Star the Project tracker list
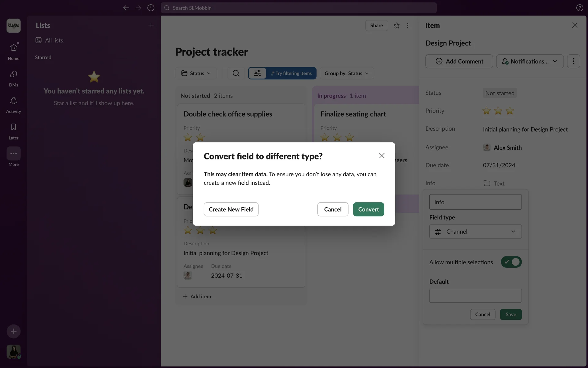This screenshot has width=588, height=368. pyautogui.click(x=397, y=25)
